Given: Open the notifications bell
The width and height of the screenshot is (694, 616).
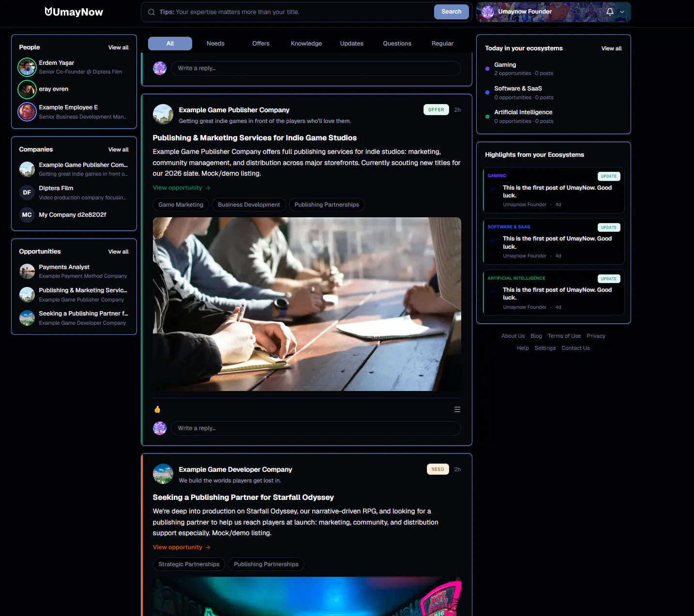Looking at the screenshot, I should pos(610,12).
